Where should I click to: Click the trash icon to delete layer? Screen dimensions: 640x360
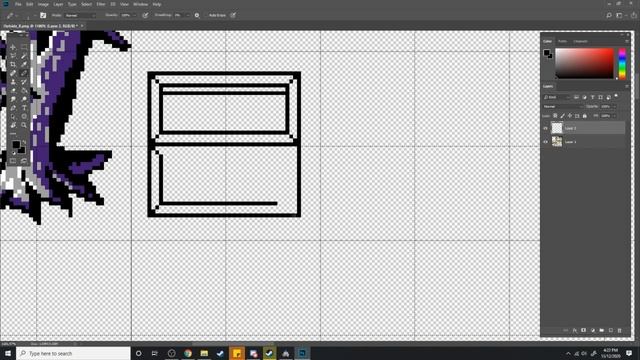[620, 330]
